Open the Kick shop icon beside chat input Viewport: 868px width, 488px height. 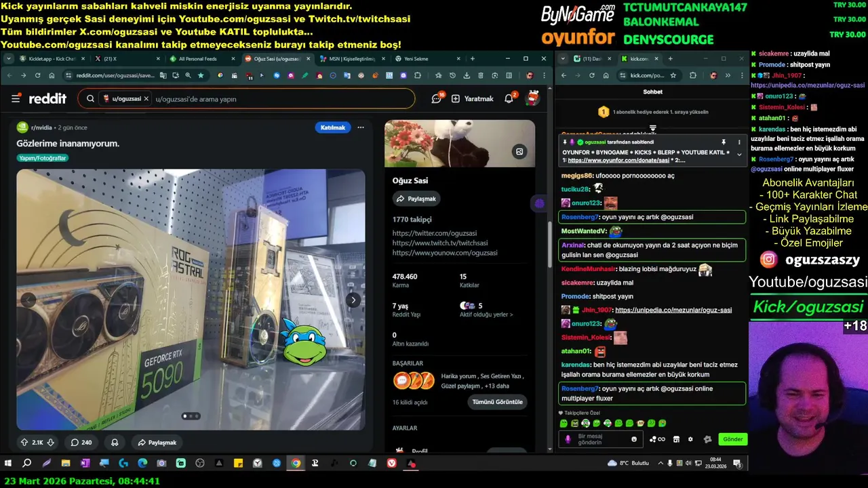(x=676, y=439)
